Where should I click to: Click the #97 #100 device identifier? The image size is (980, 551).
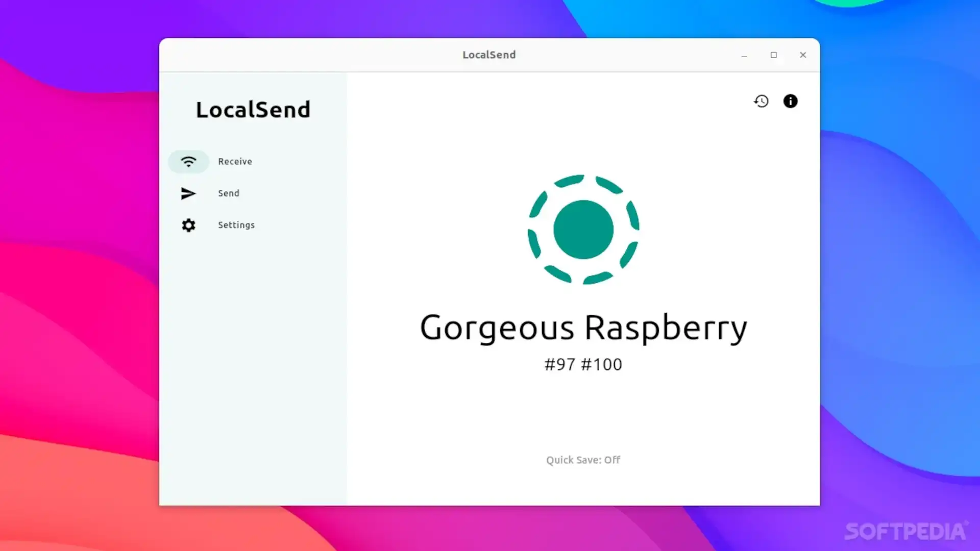coord(583,364)
